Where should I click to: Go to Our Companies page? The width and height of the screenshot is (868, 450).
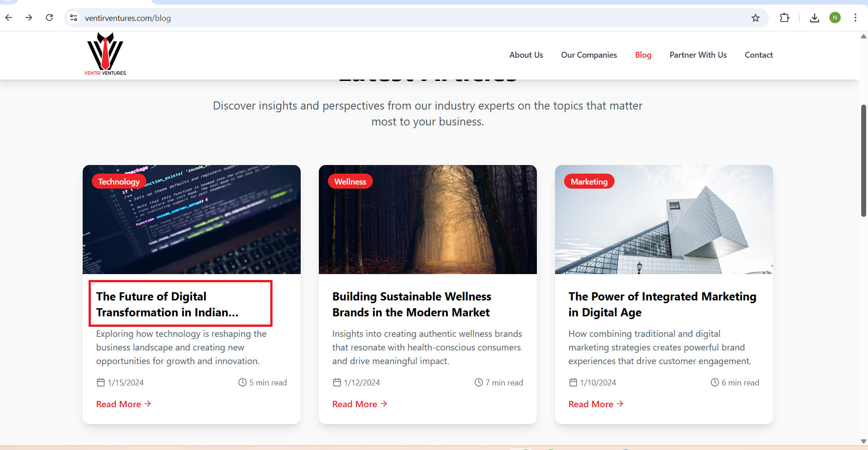(589, 55)
